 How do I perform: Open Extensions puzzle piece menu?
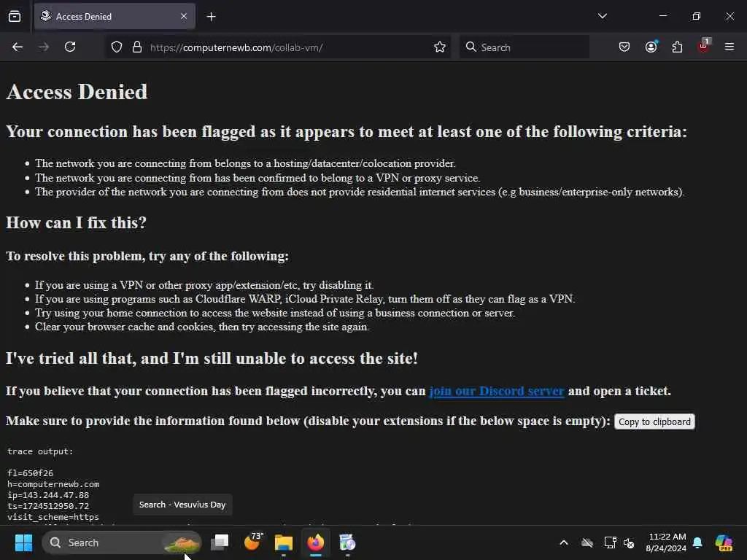point(677,47)
